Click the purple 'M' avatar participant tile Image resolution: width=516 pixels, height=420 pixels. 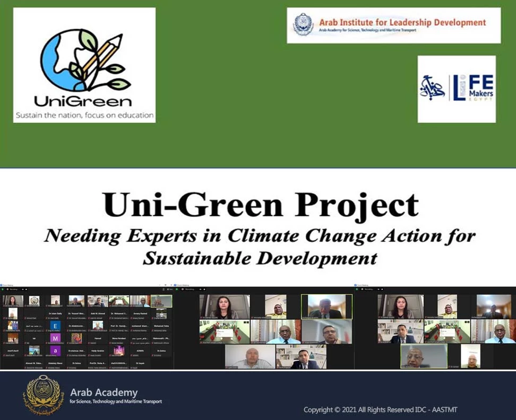pos(55,338)
